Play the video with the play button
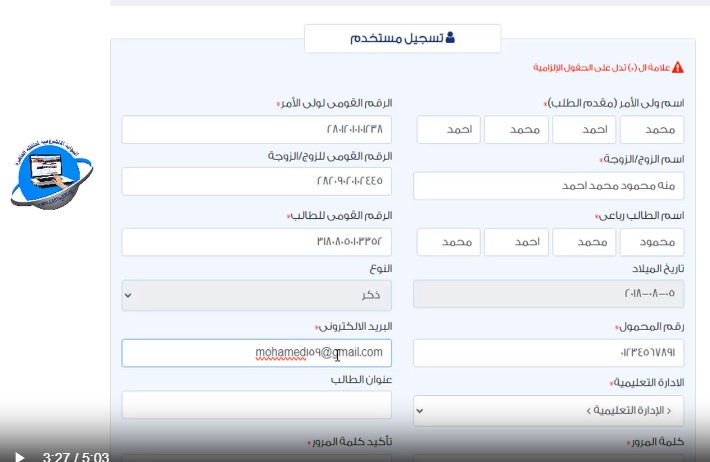 (x=19, y=457)
